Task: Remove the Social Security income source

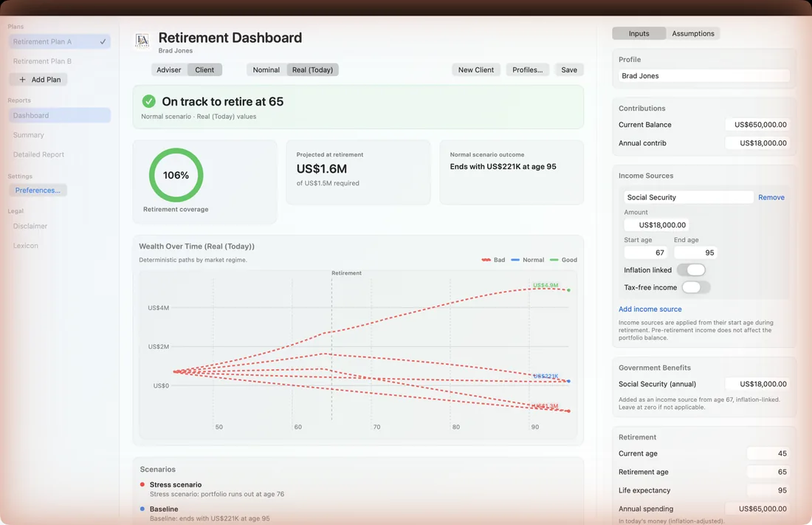Action: pyautogui.click(x=771, y=197)
